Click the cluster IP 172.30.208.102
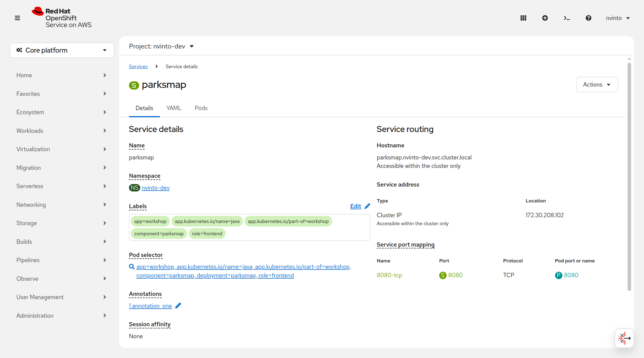 (x=545, y=215)
